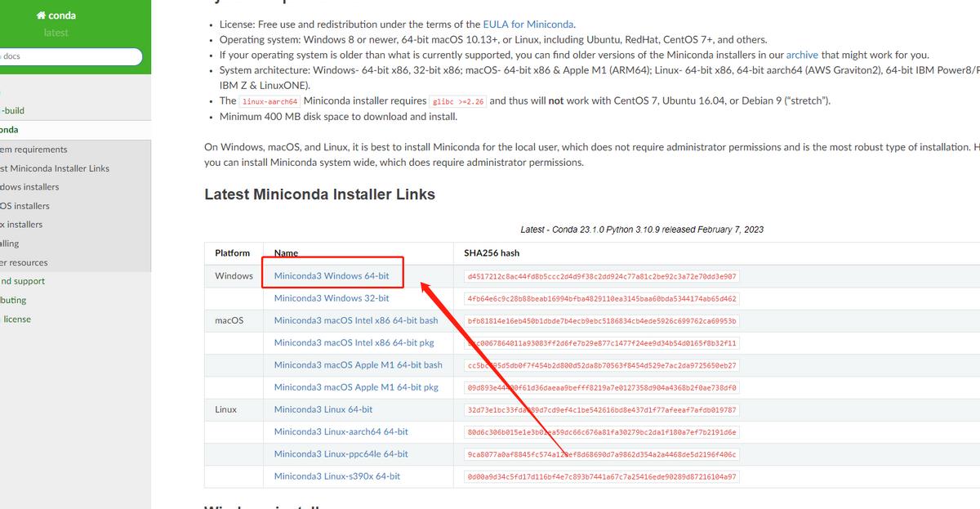Screen dimensions: 980x509
Task: Click the Windows platform cell
Action: click(x=234, y=276)
